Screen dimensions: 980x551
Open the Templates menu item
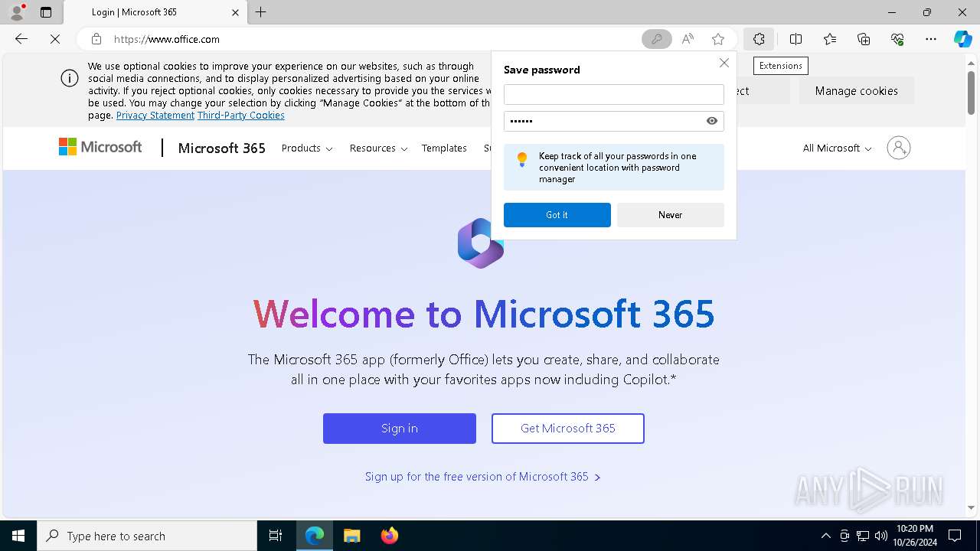click(444, 148)
